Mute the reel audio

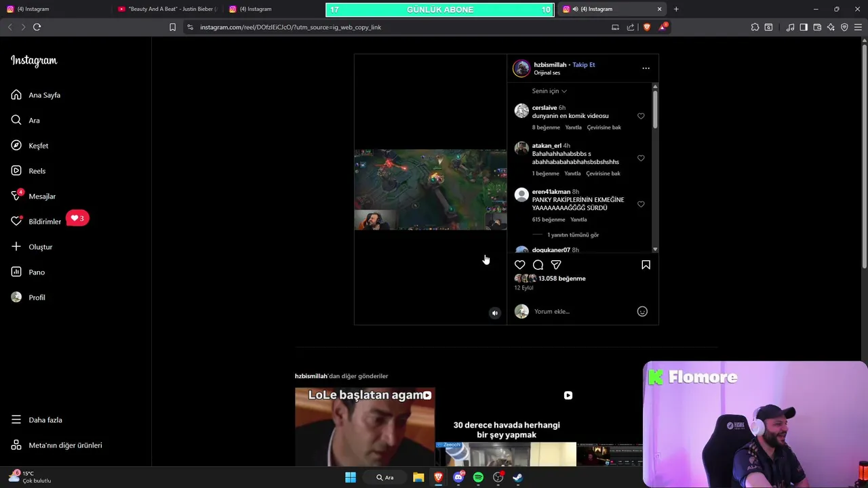(495, 313)
